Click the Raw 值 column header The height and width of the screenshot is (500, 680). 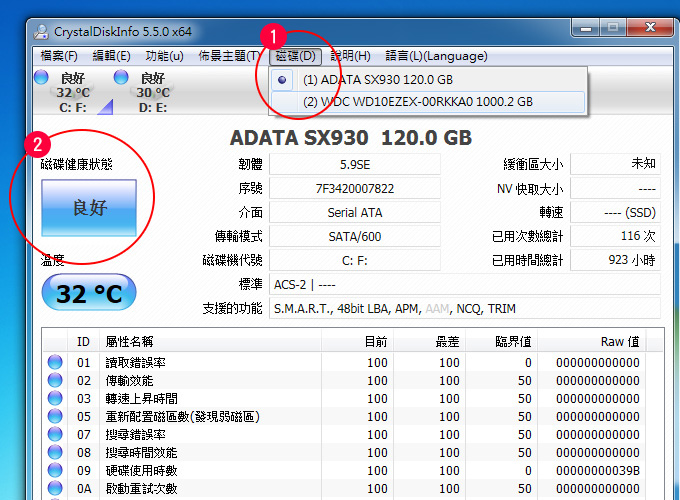(592, 342)
